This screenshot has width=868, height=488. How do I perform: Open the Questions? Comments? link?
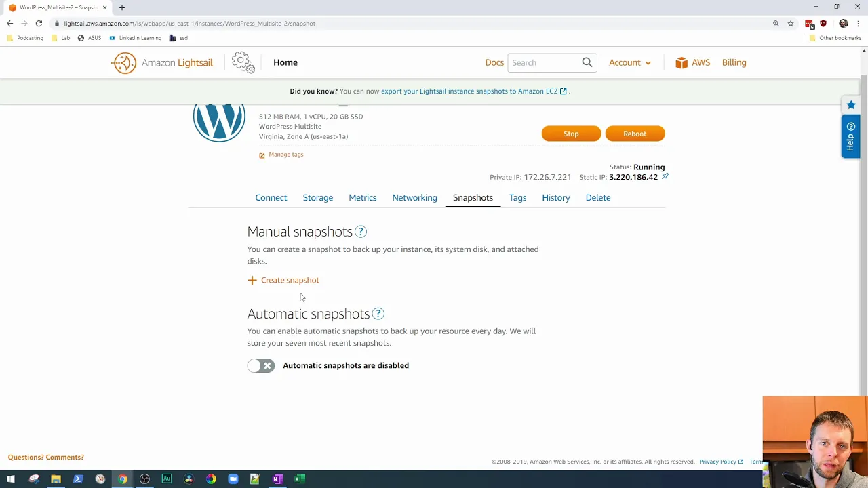click(x=46, y=457)
